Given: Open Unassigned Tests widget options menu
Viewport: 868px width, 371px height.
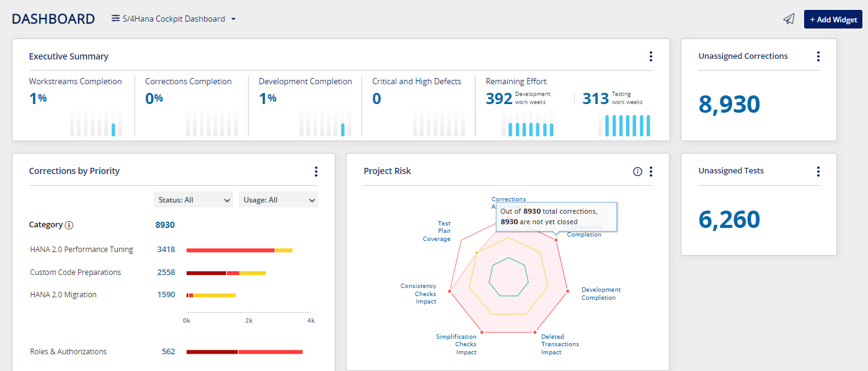Looking at the screenshot, I should click(x=818, y=172).
